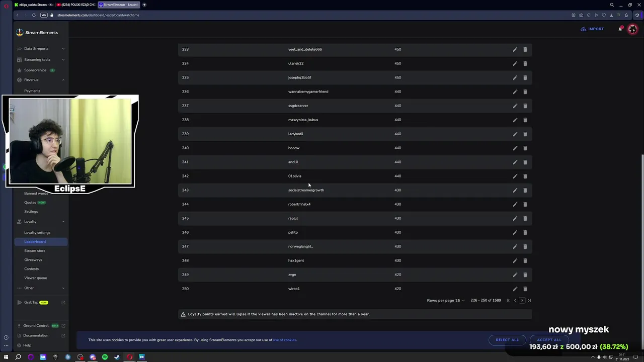Open the Stream store page
This screenshot has width=644, height=362.
35,251
